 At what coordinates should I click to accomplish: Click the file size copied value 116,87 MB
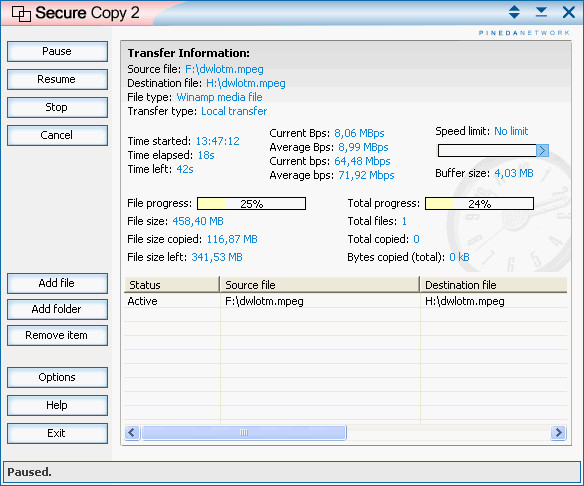pyautogui.click(x=232, y=239)
